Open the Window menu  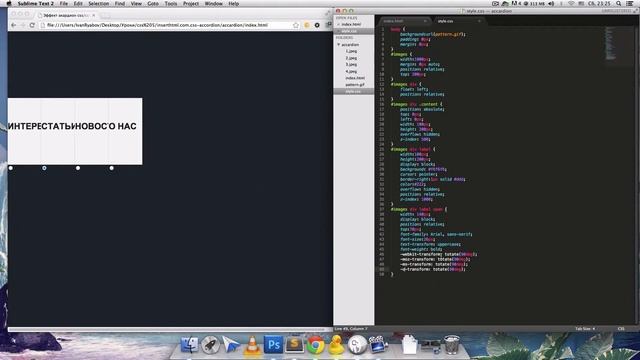pos(213,3)
